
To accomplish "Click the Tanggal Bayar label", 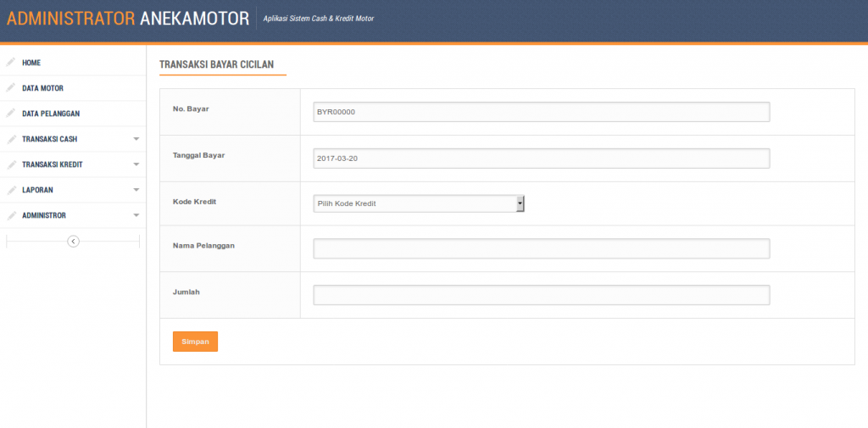I will point(199,155).
